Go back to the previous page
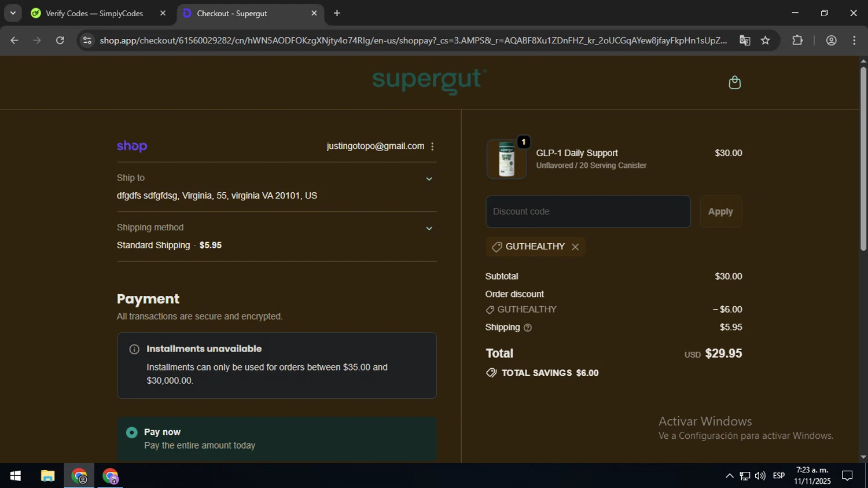This screenshot has height=488, width=868. coord(14,41)
